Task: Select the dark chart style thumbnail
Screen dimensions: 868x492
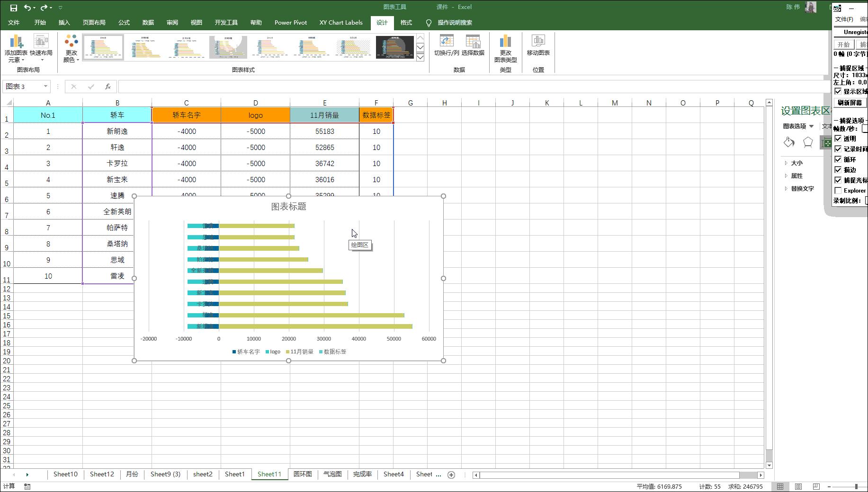Action: pyautogui.click(x=394, y=47)
